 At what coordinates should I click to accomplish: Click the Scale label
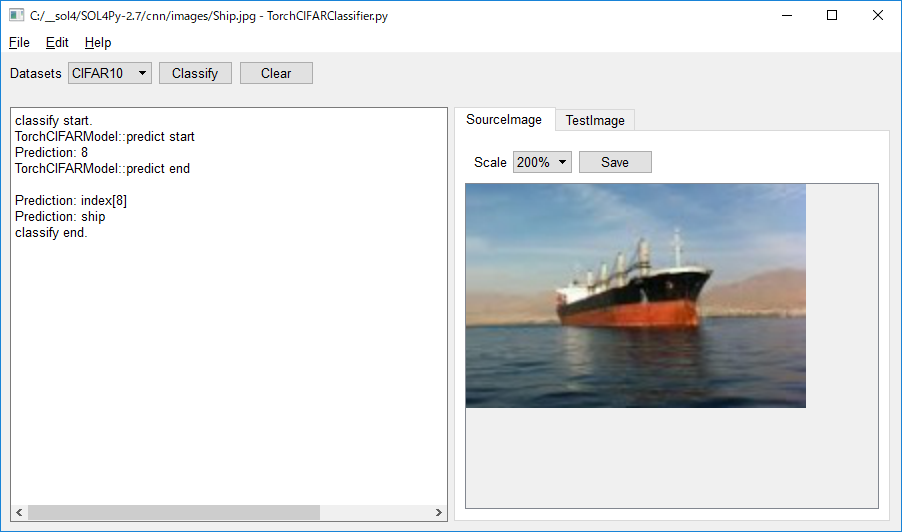(x=490, y=163)
